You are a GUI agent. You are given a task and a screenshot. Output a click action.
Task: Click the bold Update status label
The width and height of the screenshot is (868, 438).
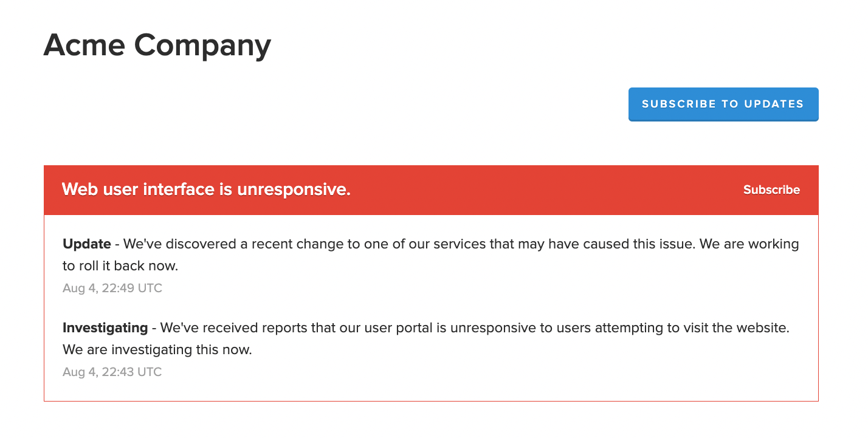[x=86, y=244]
